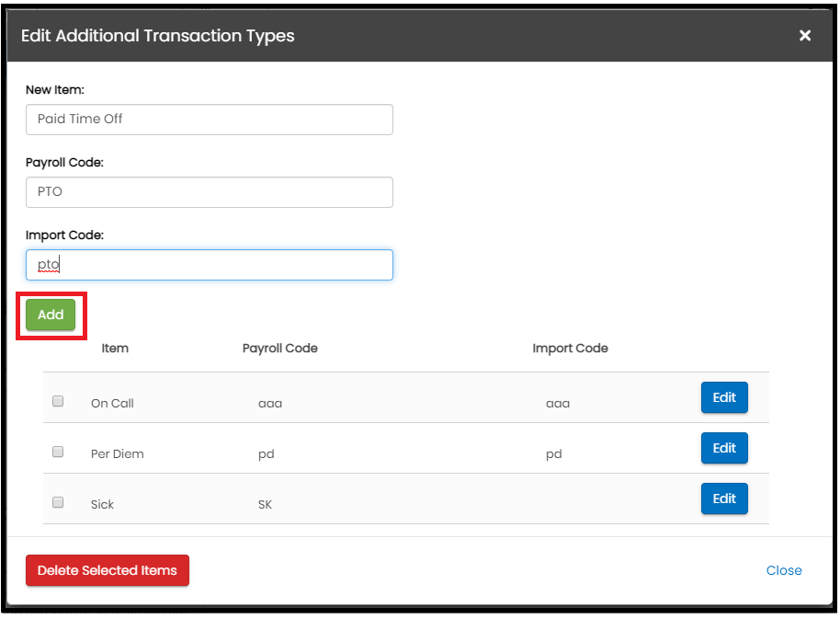Click the 'On Call' item text
The image size is (840, 619).
112,403
